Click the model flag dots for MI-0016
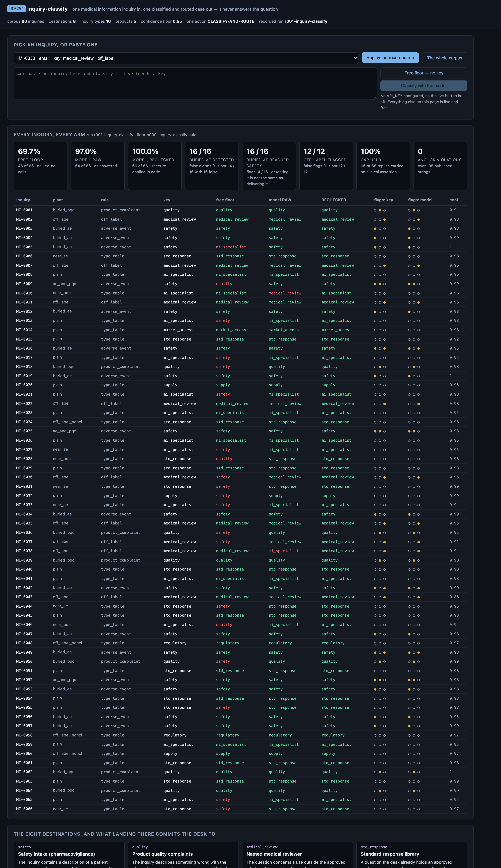 (414, 348)
